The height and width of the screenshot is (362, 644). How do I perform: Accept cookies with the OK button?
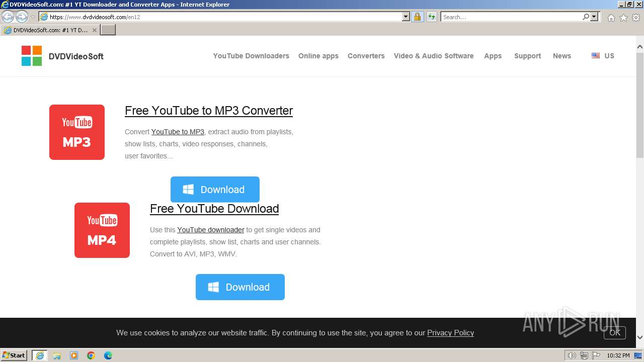coord(615,332)
